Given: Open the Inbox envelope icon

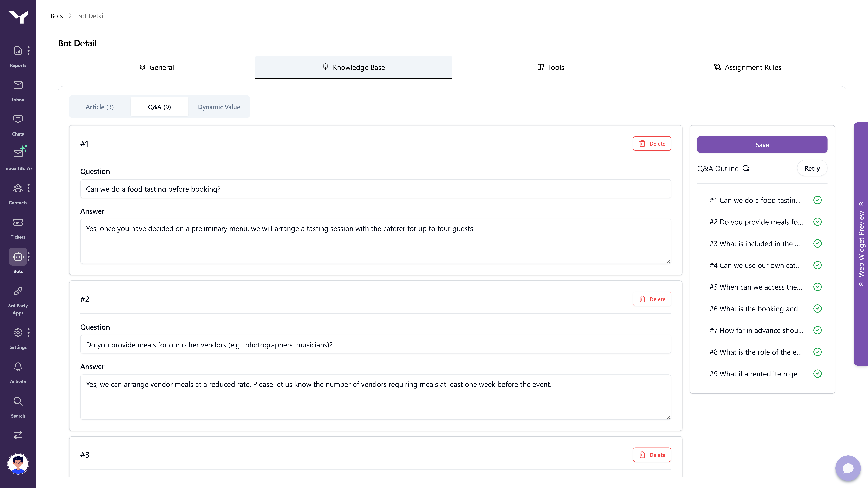Looking at the screenshot, I should coord(18,85).
